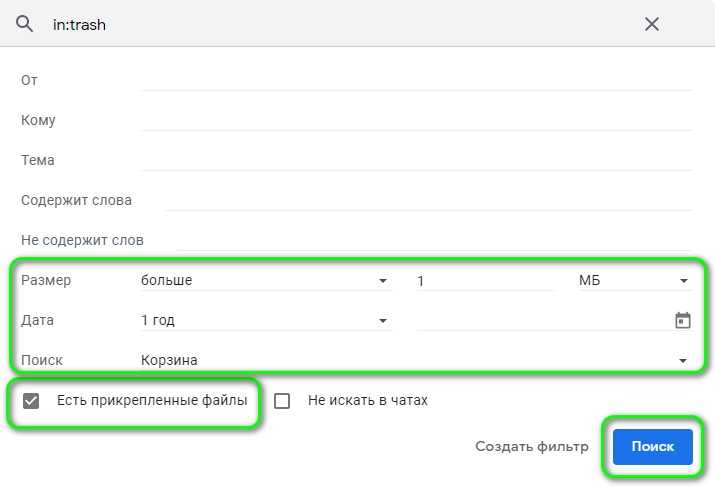Click the "in:trash" search query box
715x486 pixels.
click(x=330, y=24)
